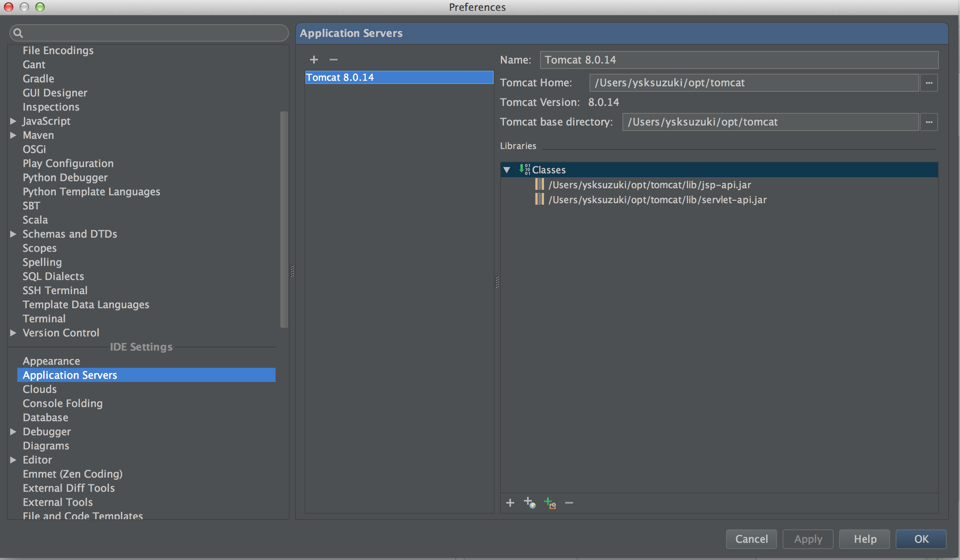Screen dimensions: 960x560
Task: Click the attach library with globe icon
Action: coord(530,503)
